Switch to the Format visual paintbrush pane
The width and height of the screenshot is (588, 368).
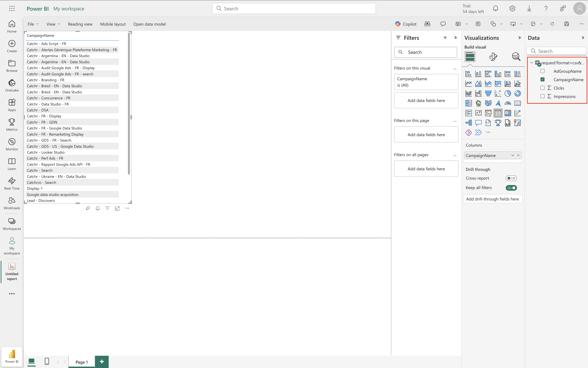click(x=493, y=57)
